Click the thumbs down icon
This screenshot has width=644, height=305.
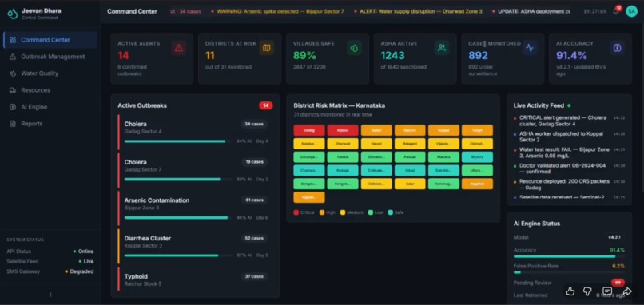pos(587,291)
